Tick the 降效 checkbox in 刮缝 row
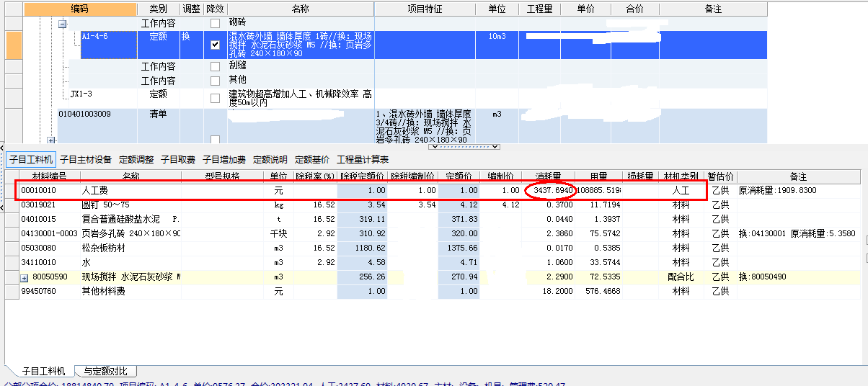The width and height of the screenshot is (868, 386). click(215, 66)
